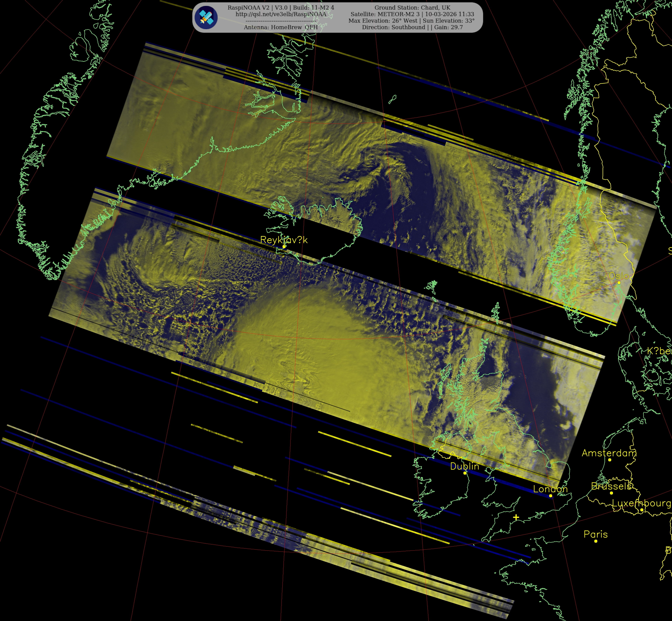The image size is (672, 621).
Task: Click the Reykjavik text label
Action: (284, 240)
